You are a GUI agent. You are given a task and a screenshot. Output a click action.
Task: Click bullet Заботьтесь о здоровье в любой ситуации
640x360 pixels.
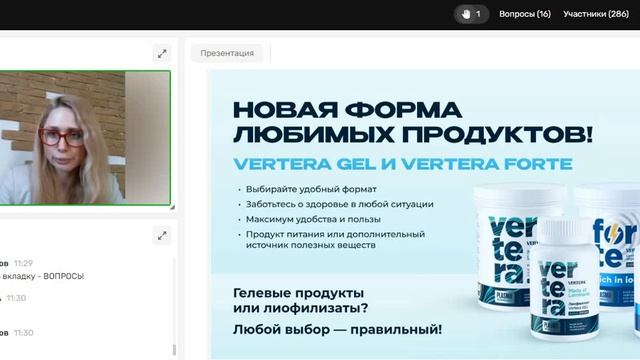(340, 204)
